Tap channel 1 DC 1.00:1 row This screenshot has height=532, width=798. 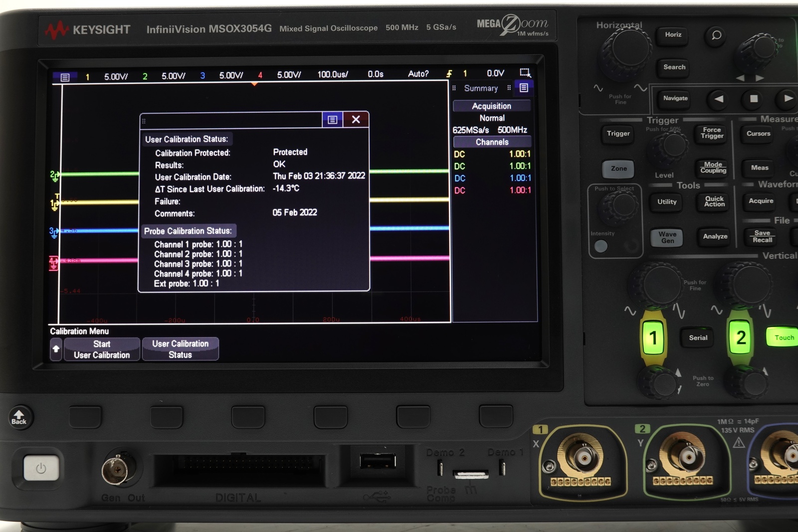tap(492, 154)
